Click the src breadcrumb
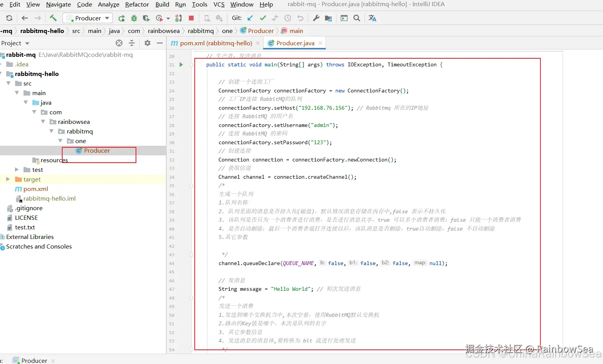 coord(76,31)
